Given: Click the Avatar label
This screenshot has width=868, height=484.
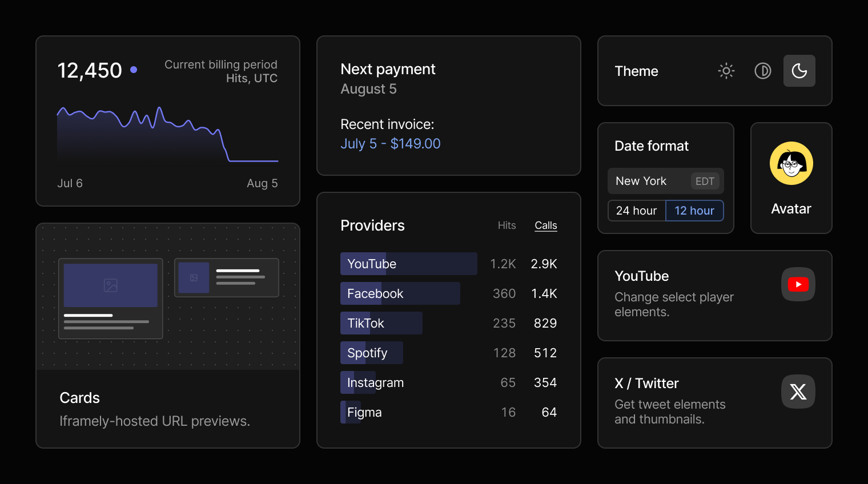Looking at the screenshot, I should pos(791,209).
